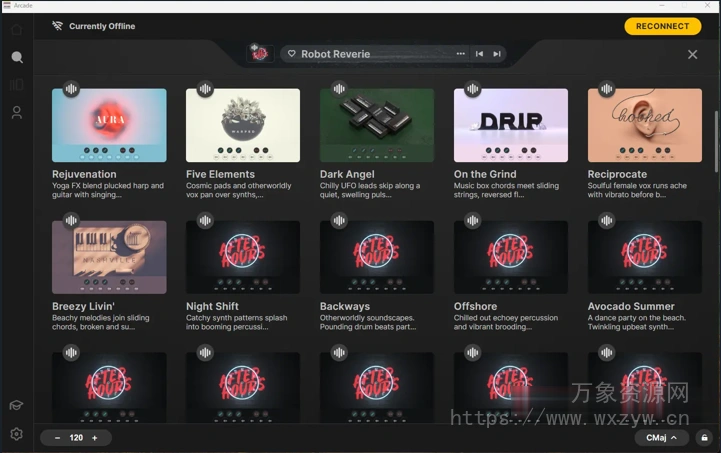Open the settings gear in sidebar

[x=16, y=434]
